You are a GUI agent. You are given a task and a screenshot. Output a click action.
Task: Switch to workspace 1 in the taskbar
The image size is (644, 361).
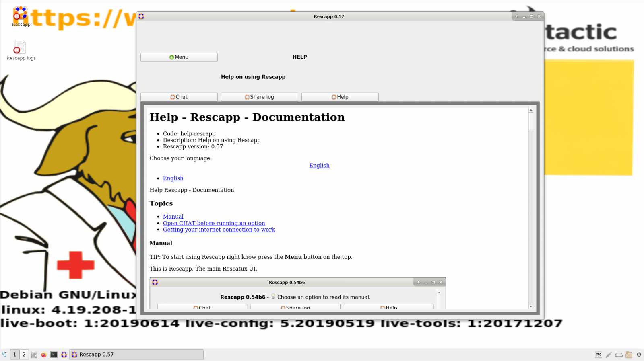(x=14, y=355)
